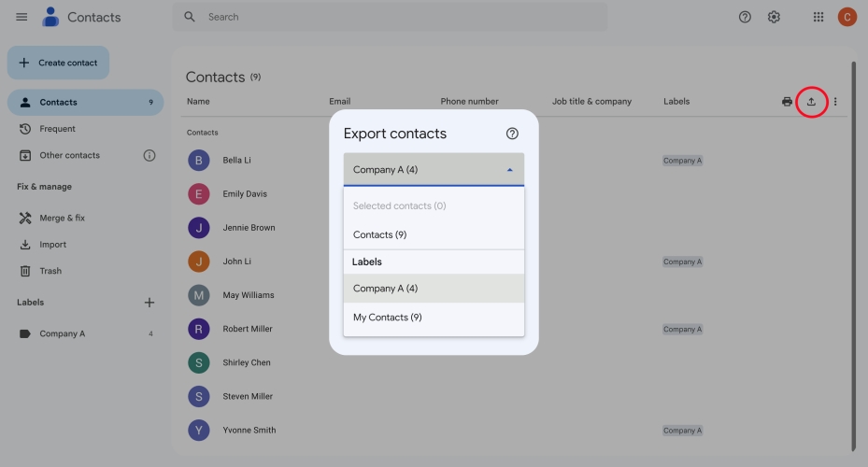
Task: Click Emily Davis's avatar
Action: (x=199, y=194)
